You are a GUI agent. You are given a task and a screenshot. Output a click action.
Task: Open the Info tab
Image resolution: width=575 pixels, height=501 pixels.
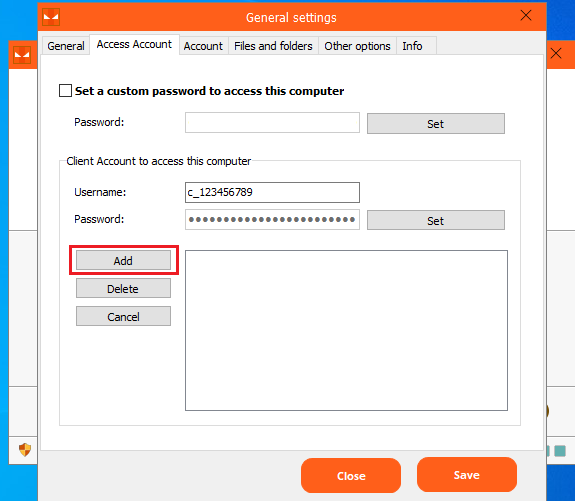coord(412,46)
